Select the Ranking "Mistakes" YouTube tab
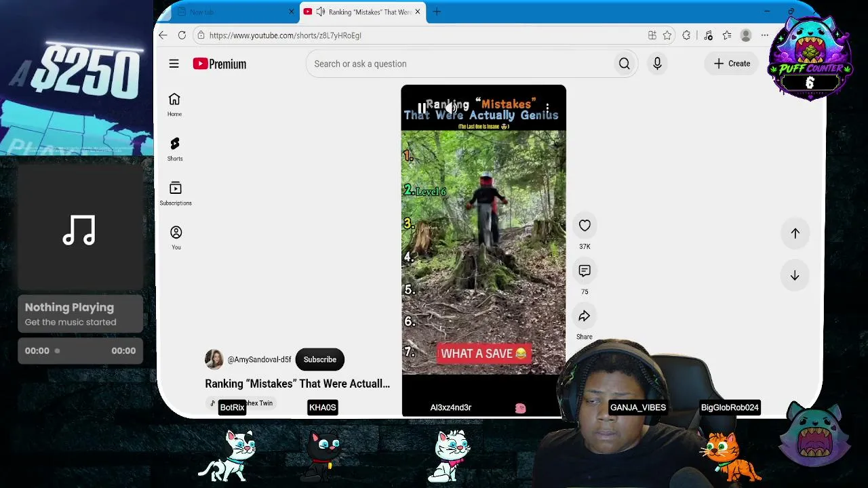The height and width of the screenshot is (488, 868). click(x=363, y=12)
